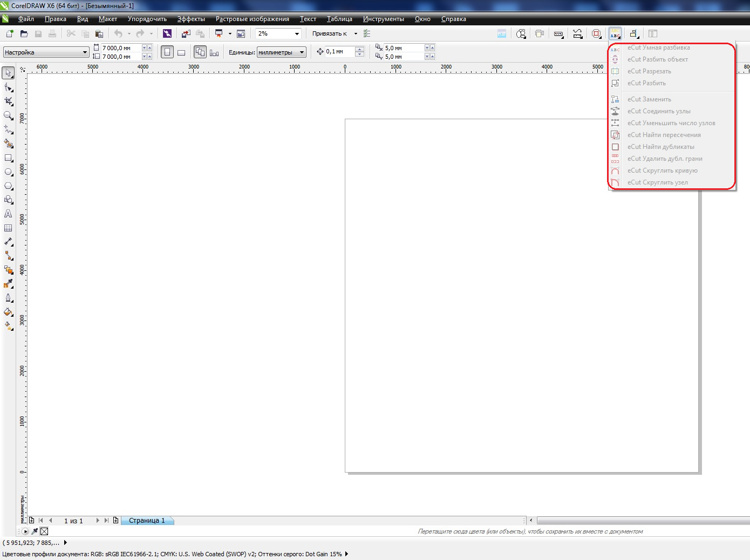Viewport: 750px width, 560px height.
Task: Expand the cursor coordinates status arrow
Action: click(x=65, y=543)
